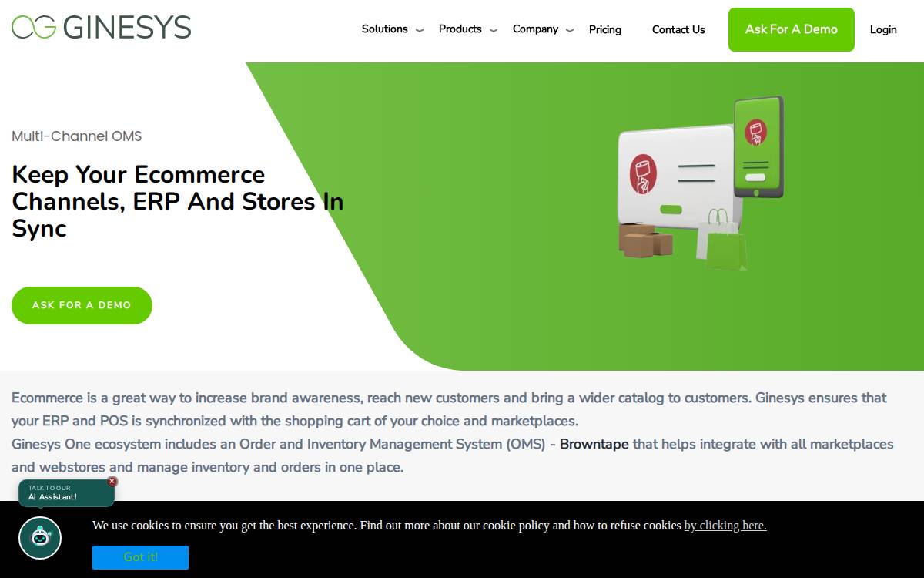Open the AI Assistant robot chat icon
The height and width of the screenshot is (578, 924).
coord(40,537)
